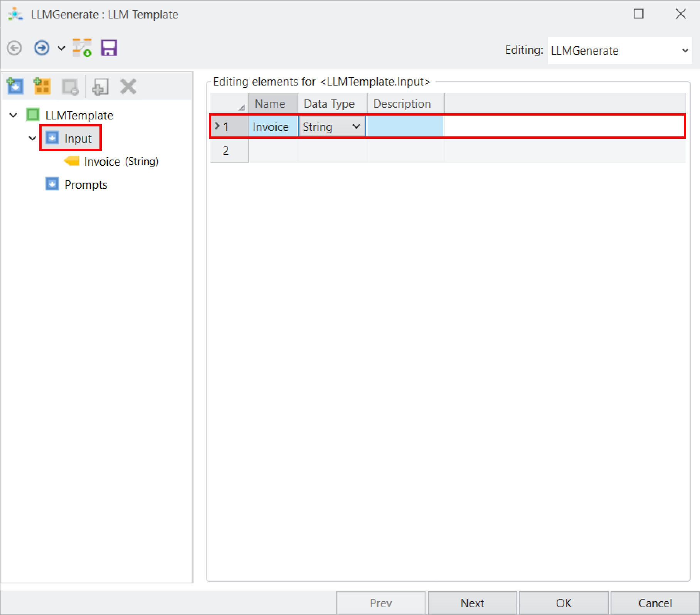
Task: Click the forward navigation arrow icon
Action: (x=42, y=48)
